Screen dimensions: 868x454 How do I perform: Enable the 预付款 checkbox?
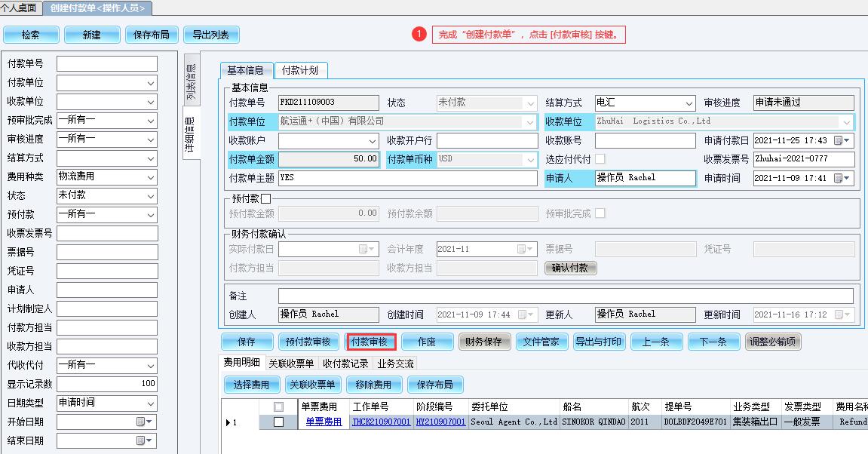click(265, 198)
